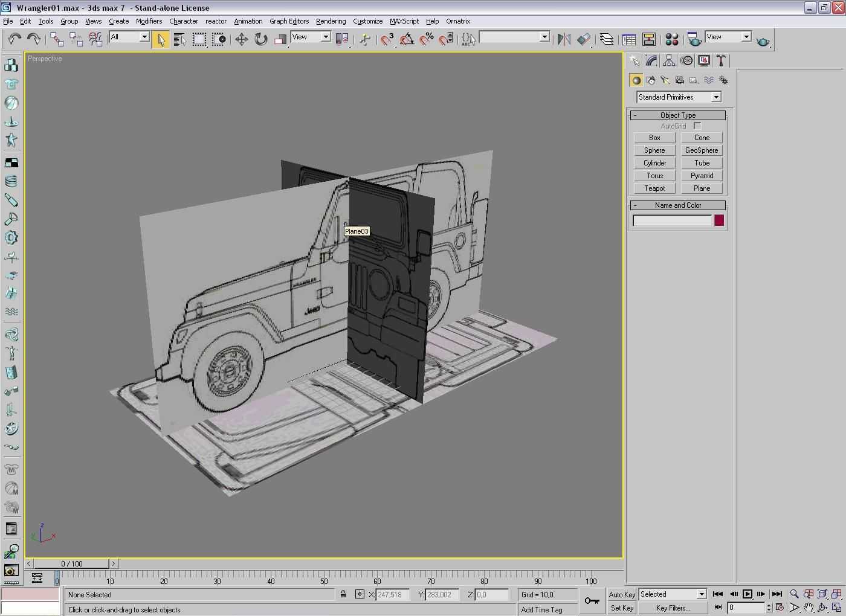Open the File menu
The height and width of the screenshot is (616, 846).
(8, 21)
